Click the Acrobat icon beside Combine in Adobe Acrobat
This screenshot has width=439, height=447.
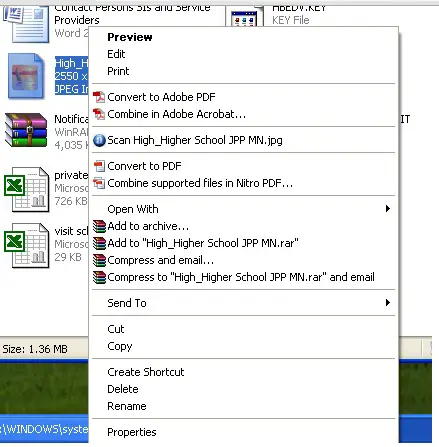click(99, 114)
